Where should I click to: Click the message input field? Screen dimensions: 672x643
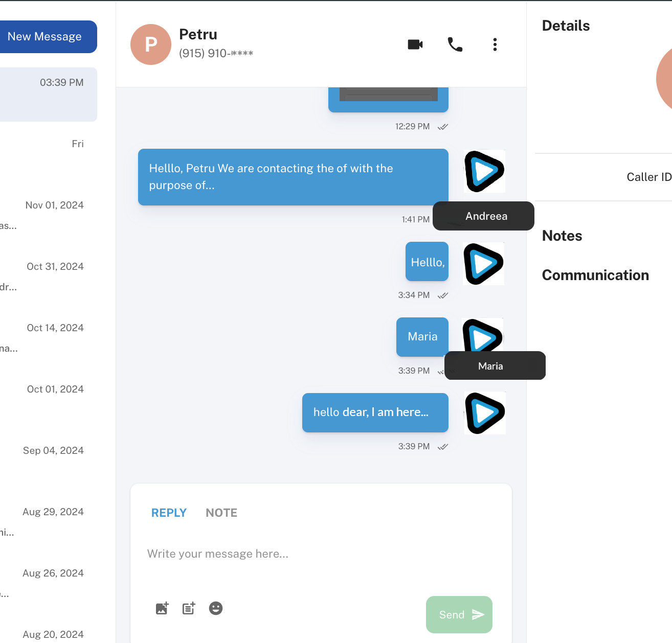[x=320, y=554]
